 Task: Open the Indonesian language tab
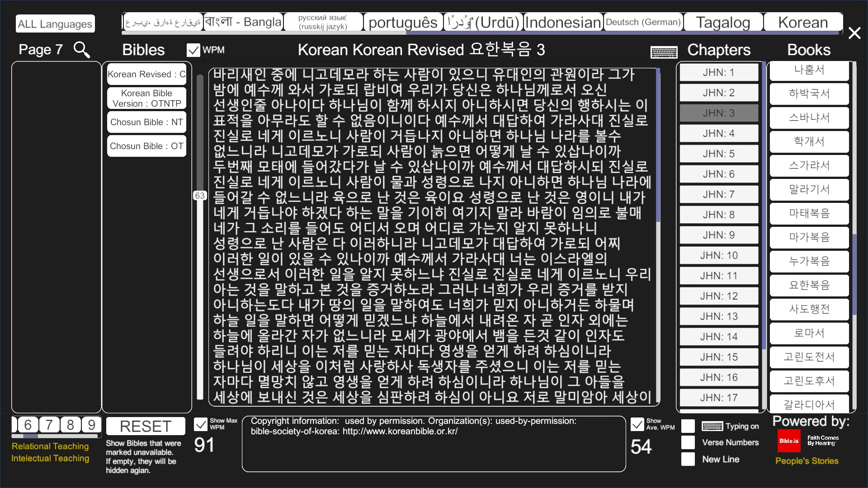tap(562, 21)
